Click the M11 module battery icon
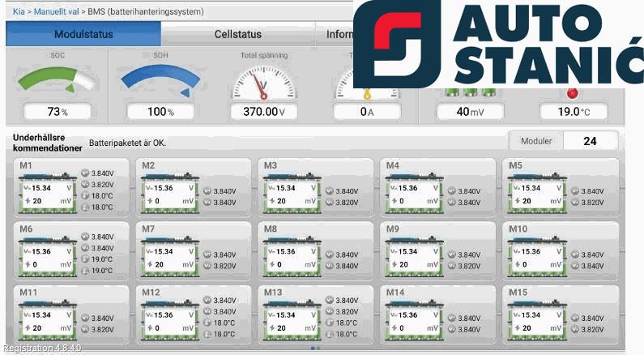 click(x=48, y=320)
